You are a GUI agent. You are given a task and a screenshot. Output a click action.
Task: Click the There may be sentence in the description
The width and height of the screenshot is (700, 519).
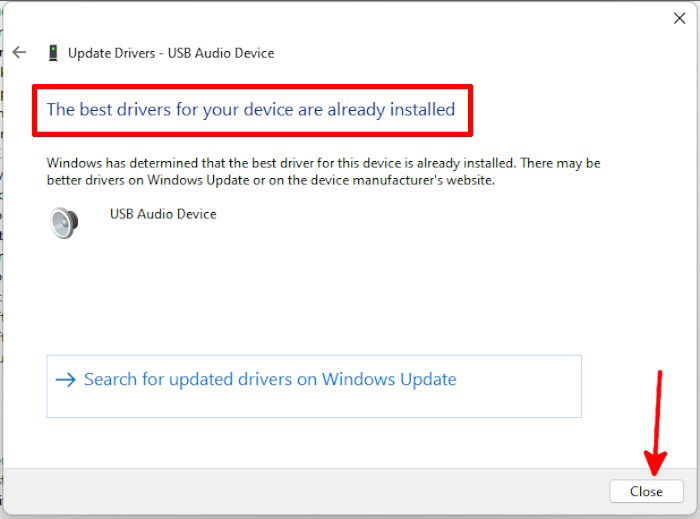(x=560, y=163)
